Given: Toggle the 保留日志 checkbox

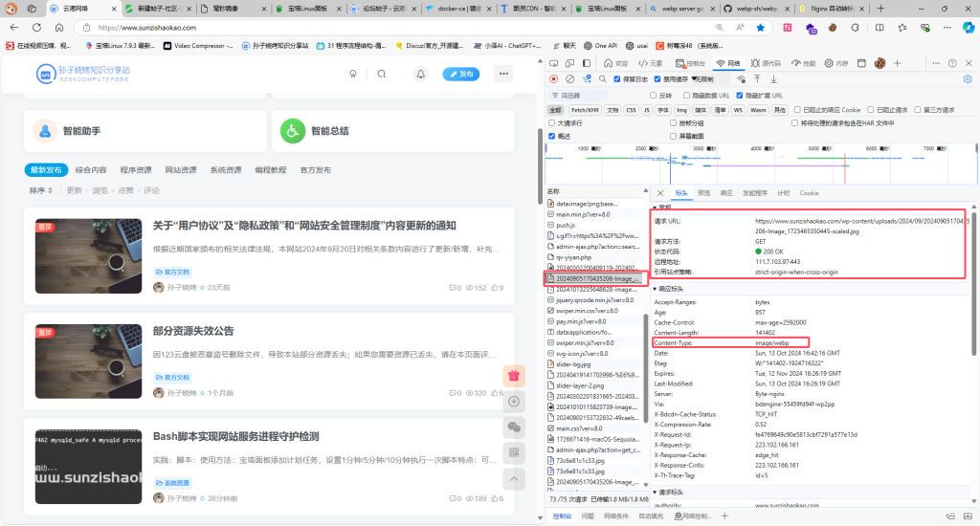Looking at the screenshot, I should tap(617, 79).
